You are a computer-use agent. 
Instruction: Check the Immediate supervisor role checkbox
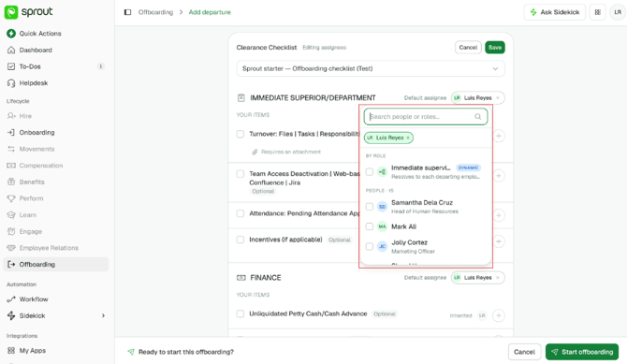pyautogui.click(x=370, y=172)
